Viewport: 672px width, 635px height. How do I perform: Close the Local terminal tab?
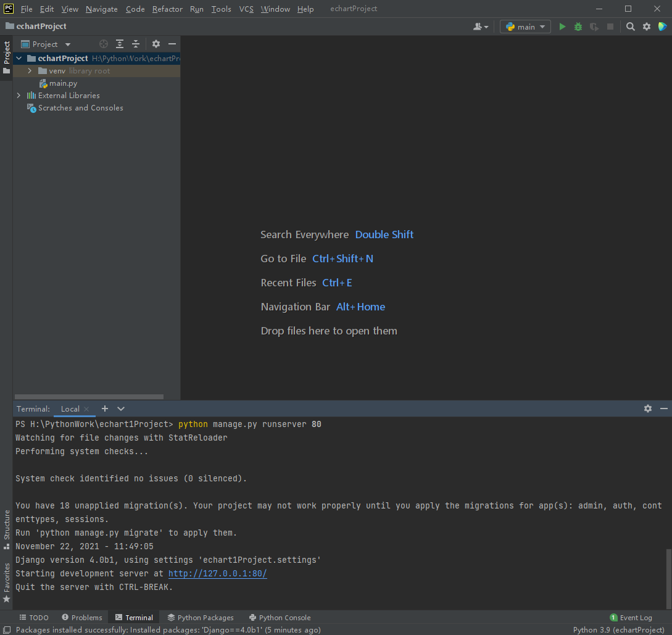pos(86,409)
